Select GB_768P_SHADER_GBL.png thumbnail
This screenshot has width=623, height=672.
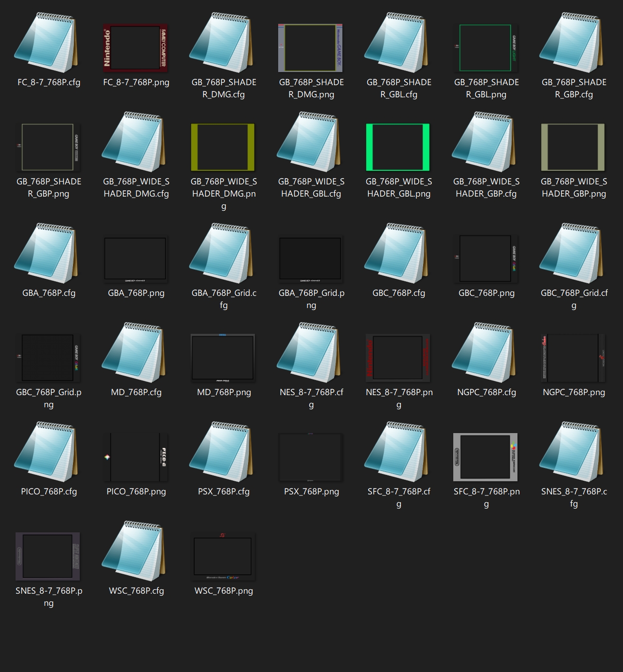(x=485, y=48)
